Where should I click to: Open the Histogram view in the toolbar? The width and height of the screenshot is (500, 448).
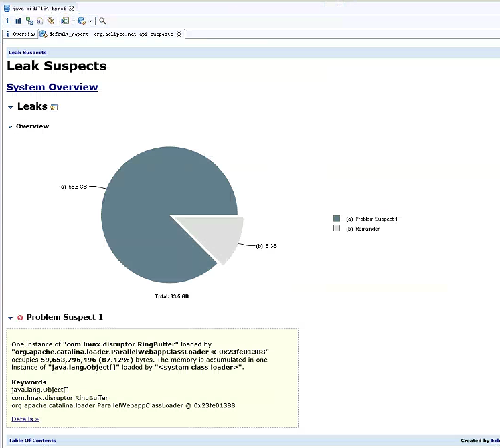(x=18, y=21)
